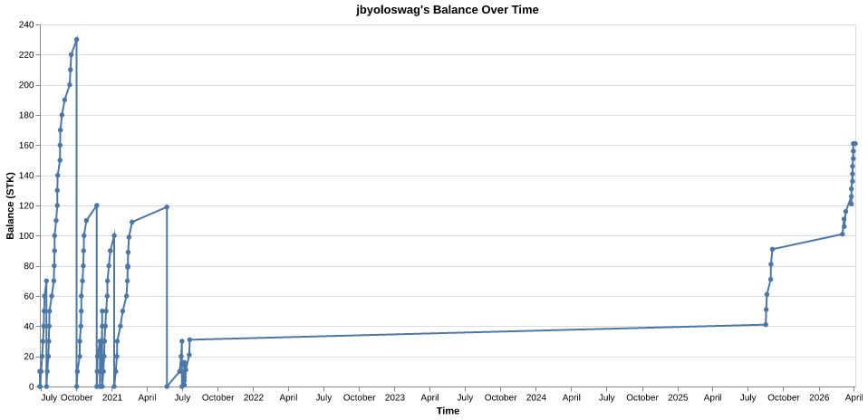Click the peak data point at balance 230
The height and width of the screenshot is (420, 868).
coord(76,39)
